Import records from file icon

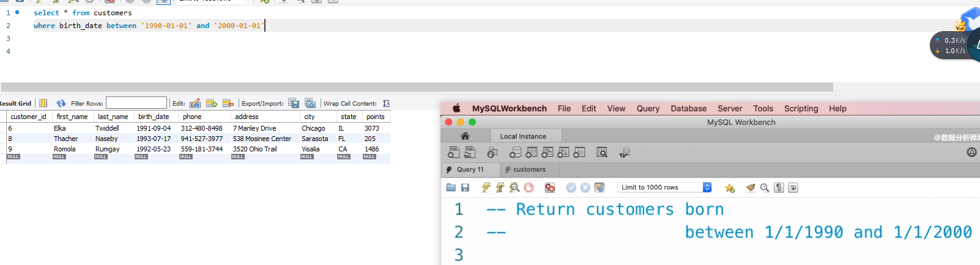310,103
